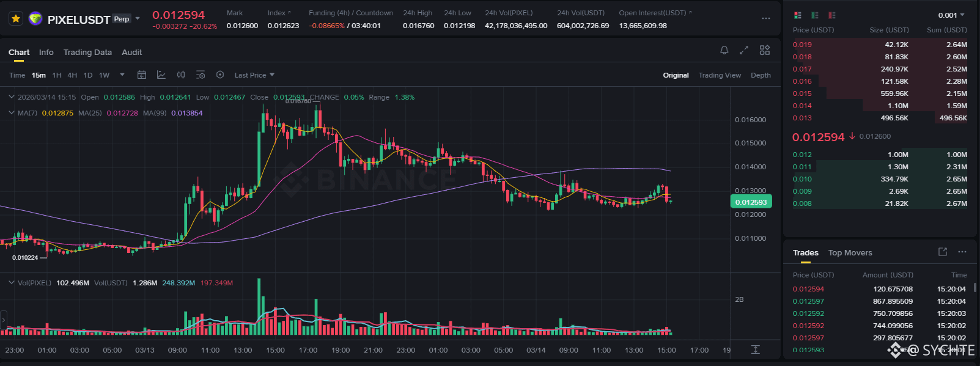The height and width of the screenshot is (366, 980).
Task: Switch to the Info tab
Action: click(x=46, y=53)
